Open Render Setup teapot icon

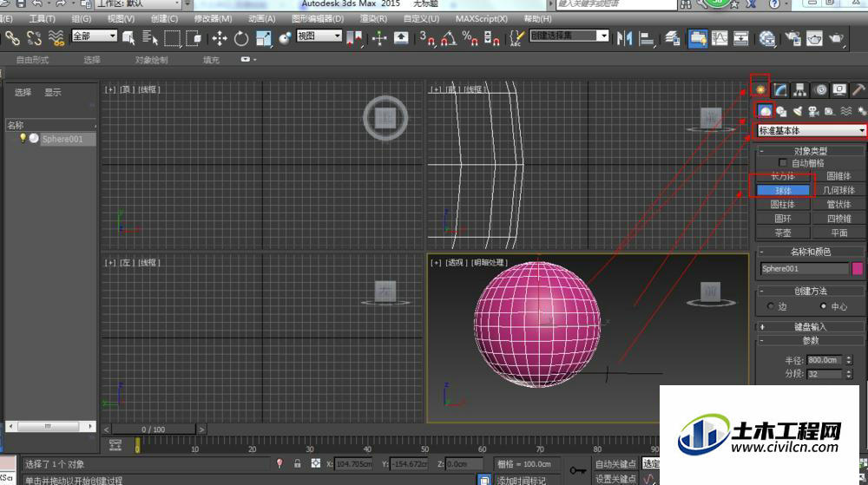click(x=792, y=38)
